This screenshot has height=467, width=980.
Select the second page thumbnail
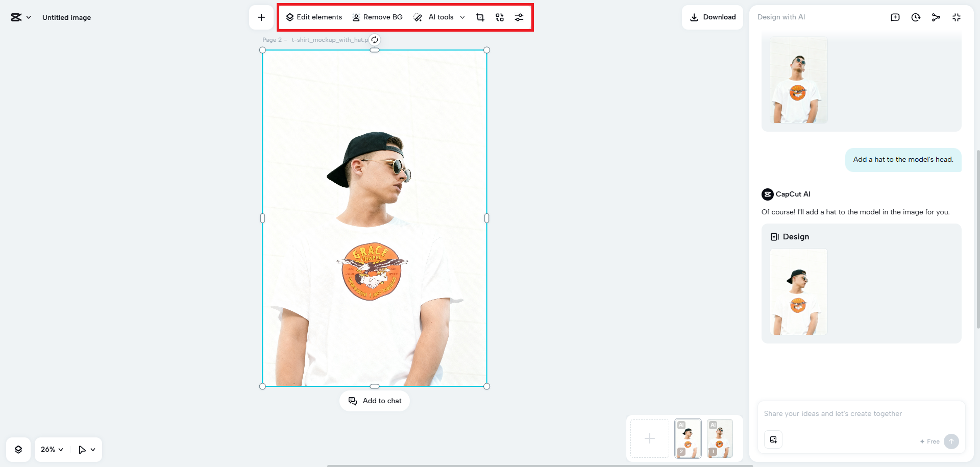click(687, 438)
